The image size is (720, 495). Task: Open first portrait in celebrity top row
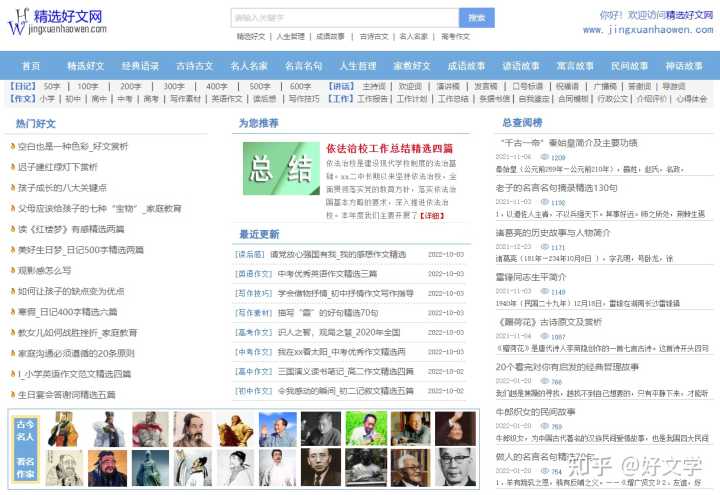(x=62, y=429)
